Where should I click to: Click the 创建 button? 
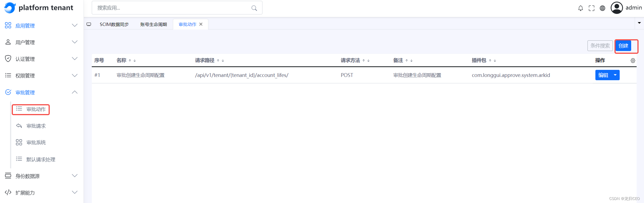click(x=623, y=46)
